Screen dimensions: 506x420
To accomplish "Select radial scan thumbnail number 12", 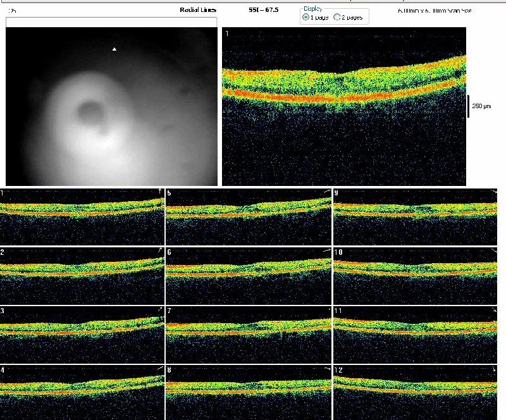I will 415,392.
